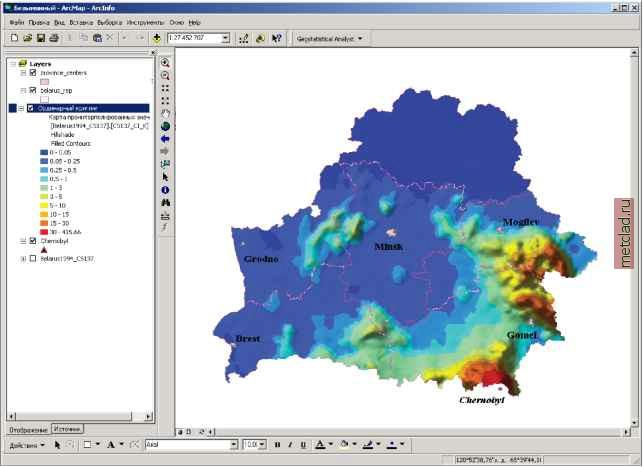Image resolution: width=643 pixels, height=467 pixels.
Task: Open the Help menu
Action: [194, 21]
